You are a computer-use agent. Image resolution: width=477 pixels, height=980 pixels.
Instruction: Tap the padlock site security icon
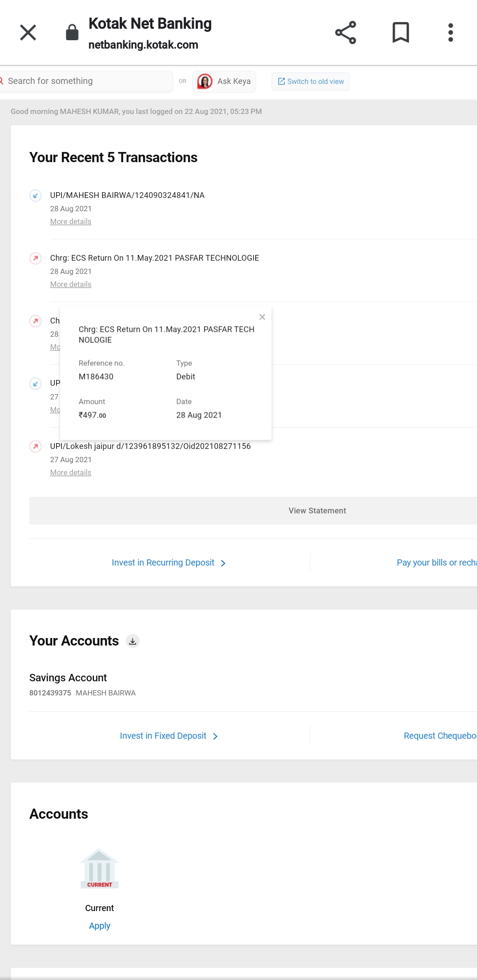pyautogui.click(x=72, y=33)
